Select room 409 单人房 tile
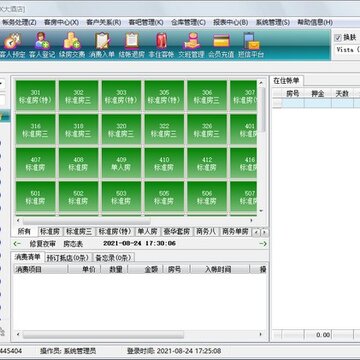The image size is (360, 360). click(x=121, y=163)
